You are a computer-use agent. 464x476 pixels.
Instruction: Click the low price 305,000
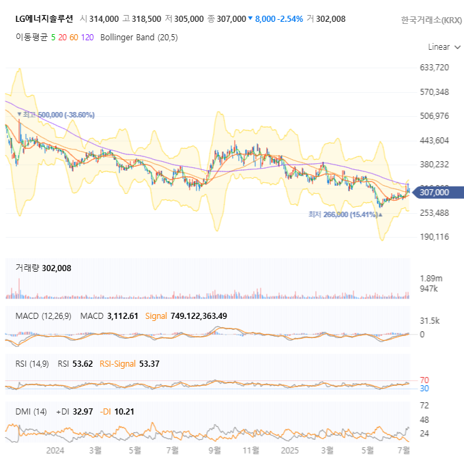click(188, 19)
